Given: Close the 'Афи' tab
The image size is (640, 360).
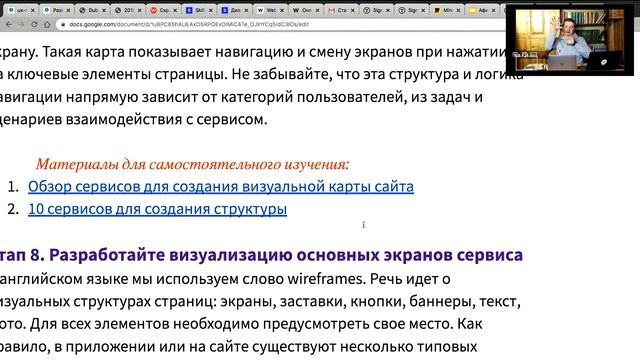Looking at the screenshot, I should (494, 10).
